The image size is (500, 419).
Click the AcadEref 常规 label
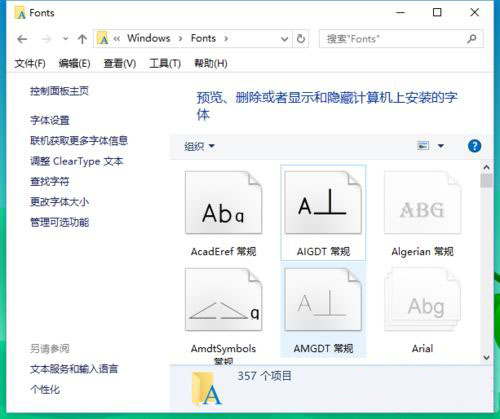(x=224, y=252)
